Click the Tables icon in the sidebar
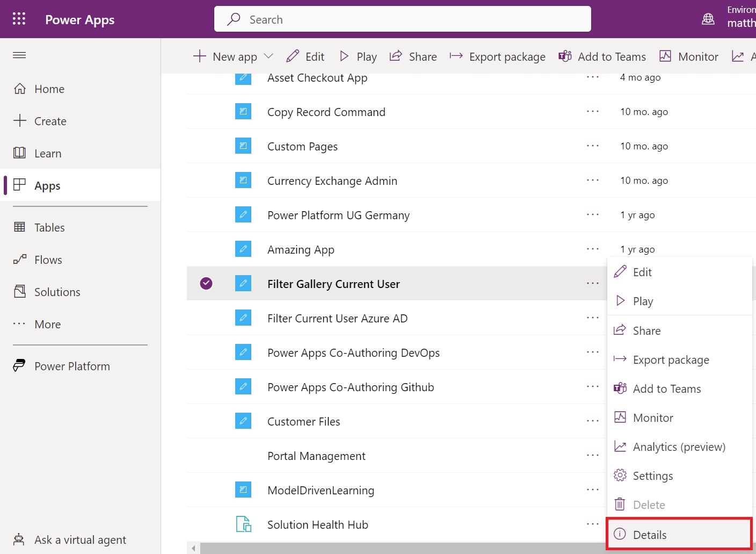The image size is (756, 554). tap(20, 227)
